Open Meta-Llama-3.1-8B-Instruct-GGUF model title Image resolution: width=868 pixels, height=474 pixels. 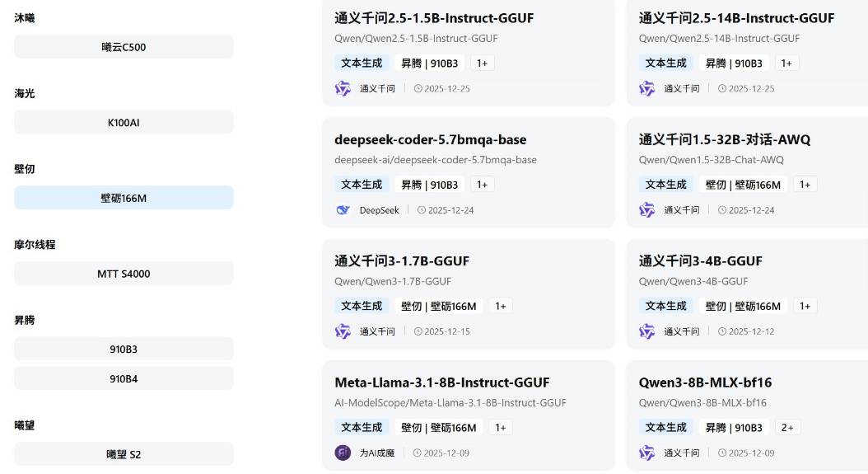coord(441,382)
